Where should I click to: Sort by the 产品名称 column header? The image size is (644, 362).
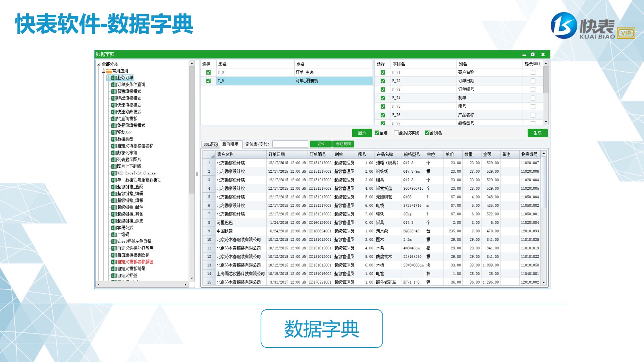[x=388, y=155]
